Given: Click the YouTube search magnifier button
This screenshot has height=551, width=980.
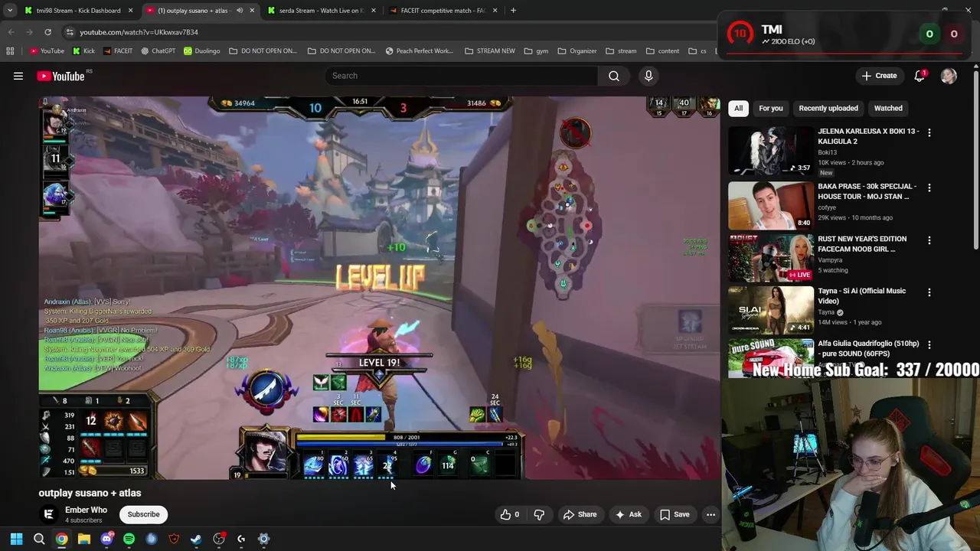Looking at the screenshot, I should (x=614, y=76).
